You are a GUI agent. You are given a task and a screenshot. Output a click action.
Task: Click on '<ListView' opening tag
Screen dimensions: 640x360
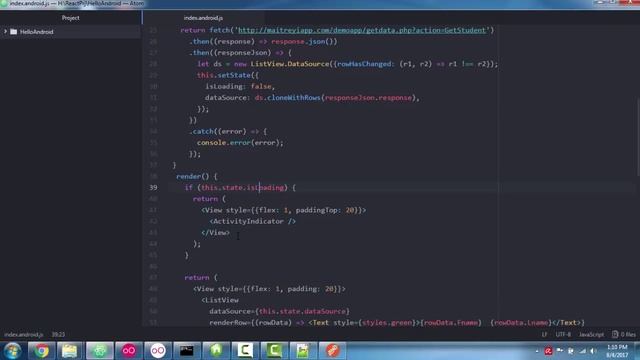tap(220, 300)
